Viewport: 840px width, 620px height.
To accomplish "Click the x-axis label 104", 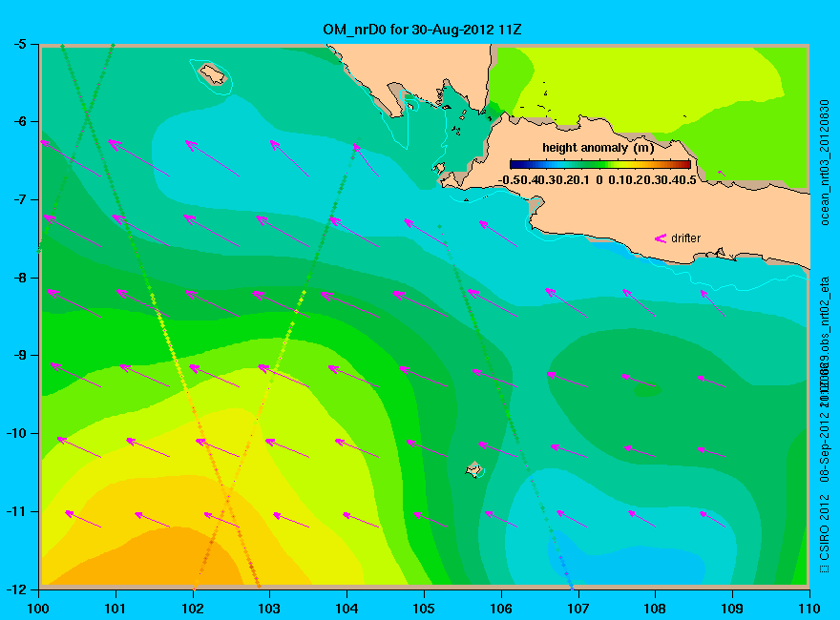I will click(x=346, y=609).
